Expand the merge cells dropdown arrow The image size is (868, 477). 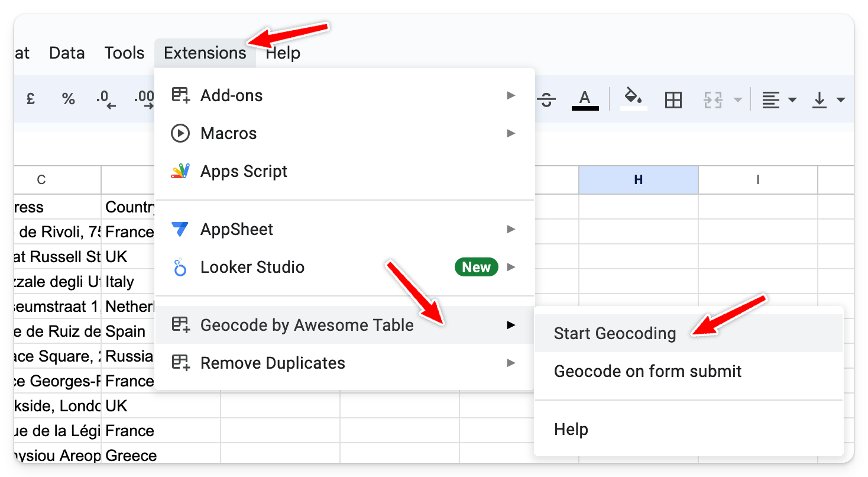click(737, 100)
